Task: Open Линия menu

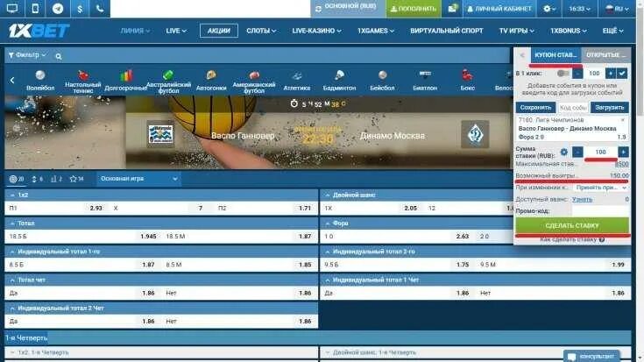Action: coord(135,31)
